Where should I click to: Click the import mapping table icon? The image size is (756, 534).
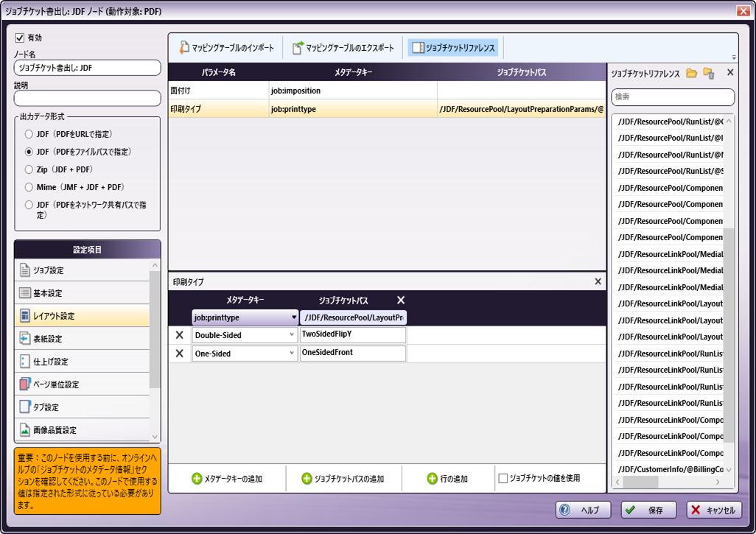pos(183,47)
